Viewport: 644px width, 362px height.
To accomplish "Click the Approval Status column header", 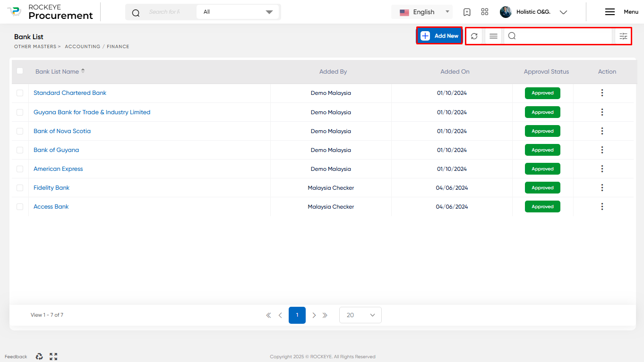I will (x=546, y=72).
